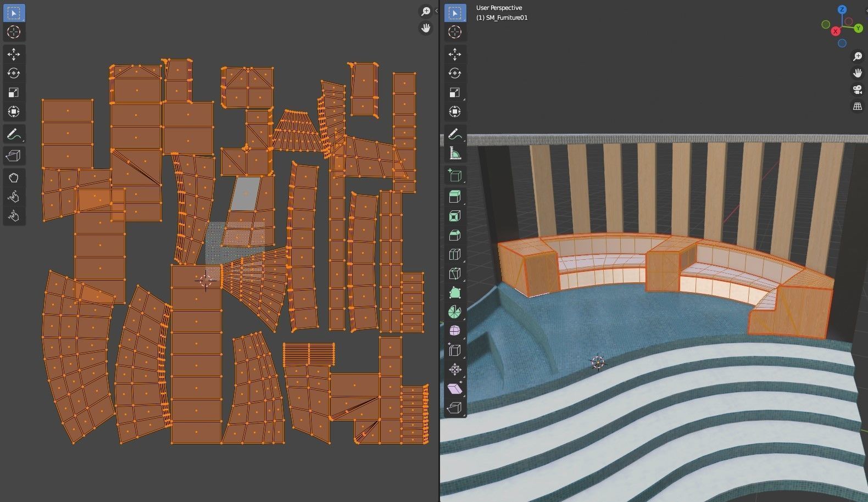Select the Bevel tool
This screenshot has width=868, height=502.
pos(455,235)
